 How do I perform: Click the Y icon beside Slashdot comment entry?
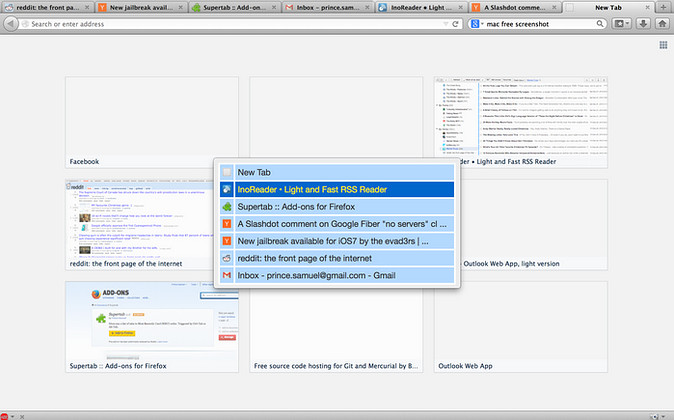227,224
